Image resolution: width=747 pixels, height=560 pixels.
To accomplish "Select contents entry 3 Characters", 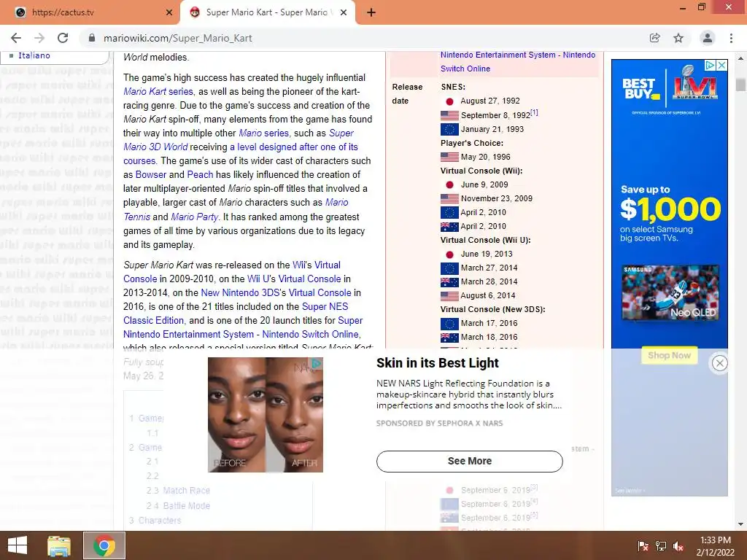I will tap(155, 521).
